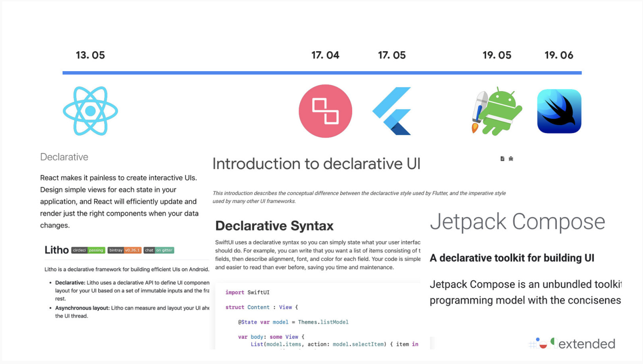The width and height of the screenshot is (643, 364).
Task: Click the bug report icon
Action: click(x=511, y=159)
